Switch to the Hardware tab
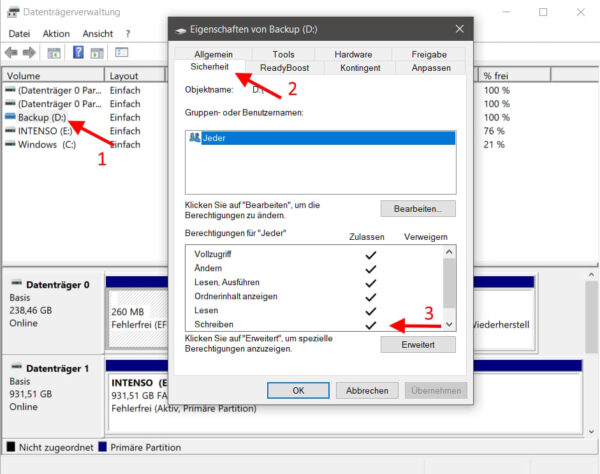 [x=353, y=54]
